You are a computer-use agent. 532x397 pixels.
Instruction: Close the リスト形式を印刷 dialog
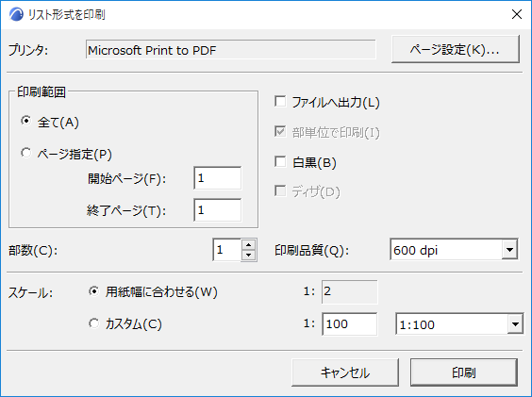[517, 14]
